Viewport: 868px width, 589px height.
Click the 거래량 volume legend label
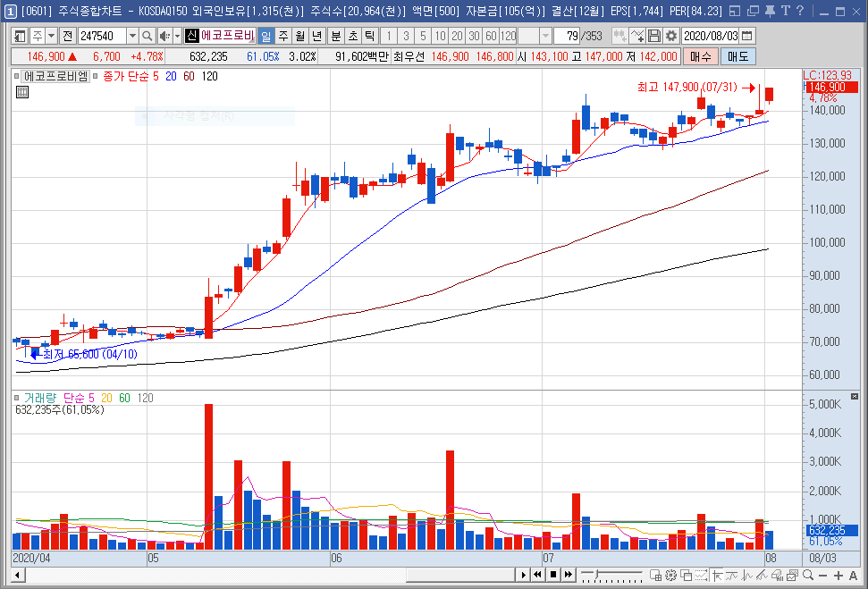tap(40, 398)
